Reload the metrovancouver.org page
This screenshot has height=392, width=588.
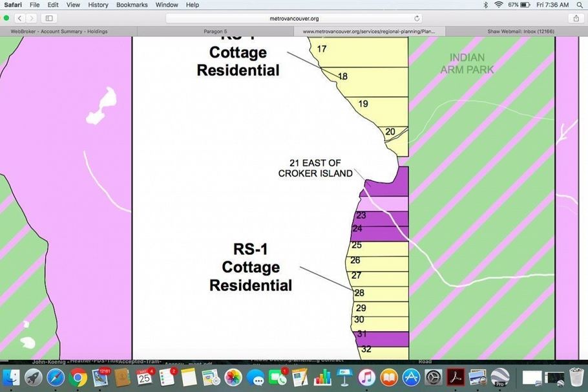pos(418,18)
